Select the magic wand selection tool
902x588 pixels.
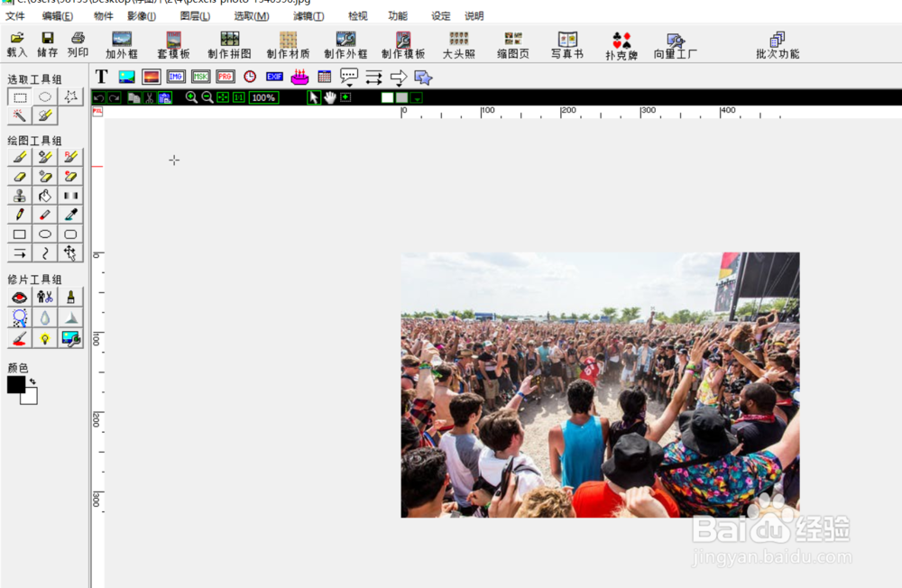click(20, 115)
